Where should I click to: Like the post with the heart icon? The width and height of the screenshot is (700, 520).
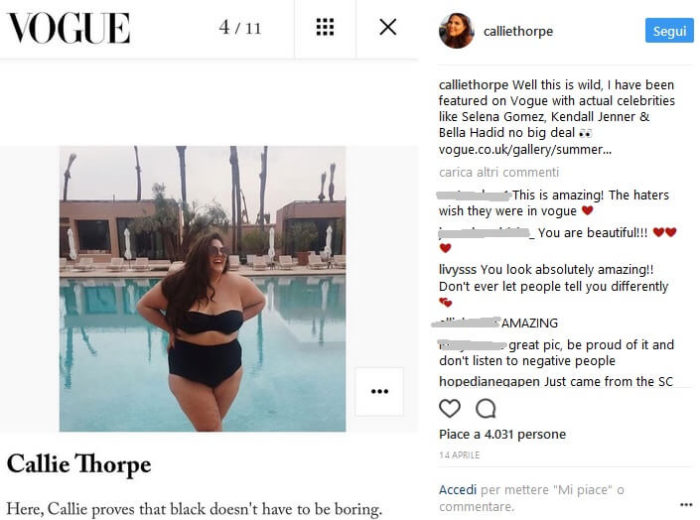click(450, 408)
